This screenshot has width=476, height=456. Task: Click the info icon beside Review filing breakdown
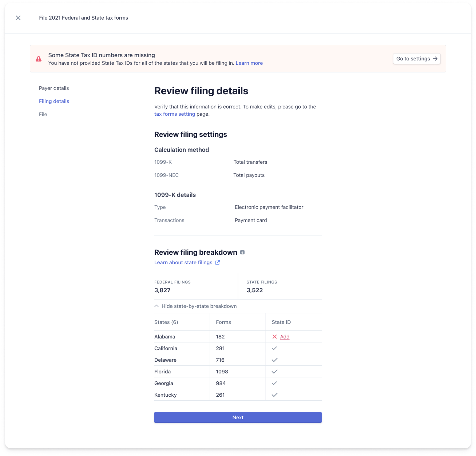[242, 252]
